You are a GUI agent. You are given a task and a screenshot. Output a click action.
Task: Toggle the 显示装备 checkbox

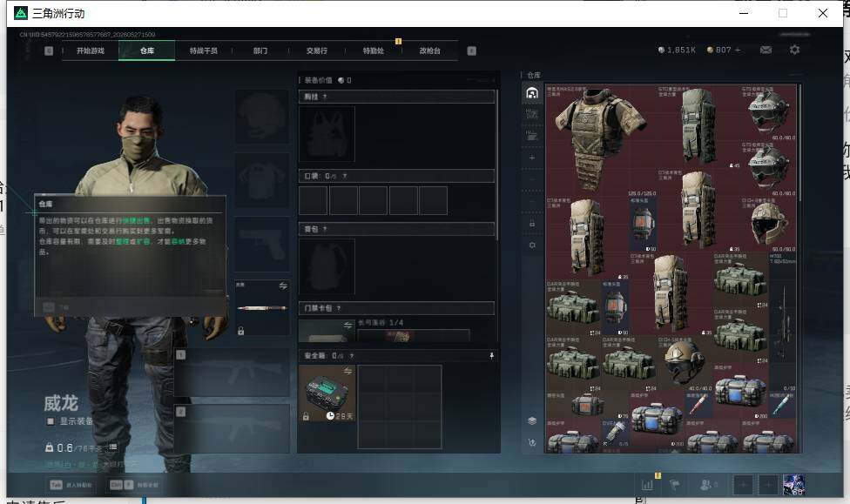click(x=51, y=421)
